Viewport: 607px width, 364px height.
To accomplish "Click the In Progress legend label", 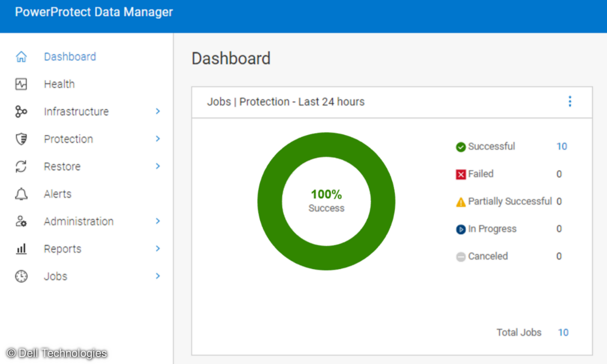I will coord(492,229).
